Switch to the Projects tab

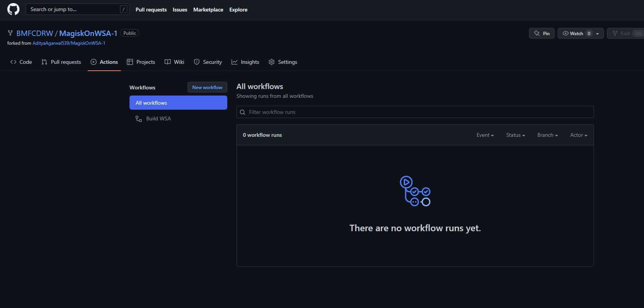point(141,62)
